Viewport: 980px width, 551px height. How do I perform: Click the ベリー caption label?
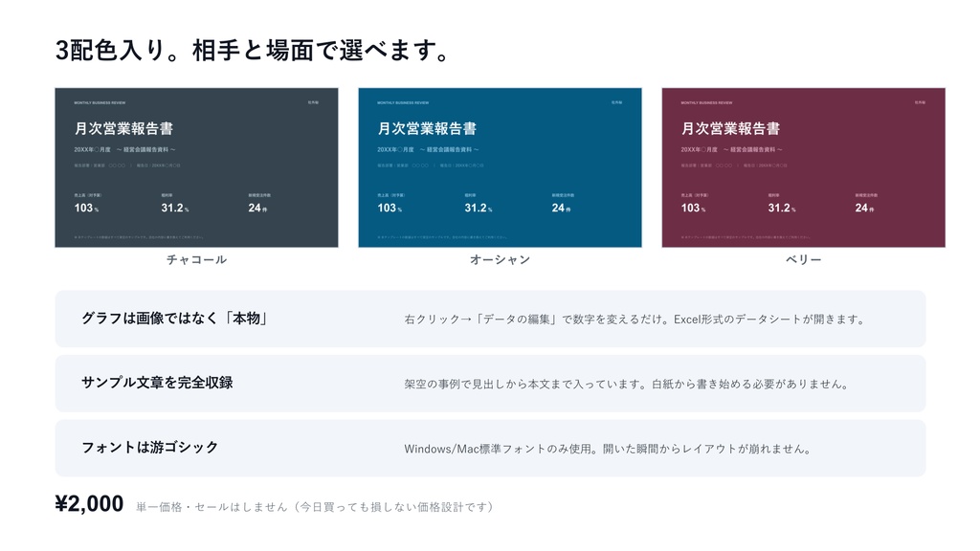click(803, 260)
